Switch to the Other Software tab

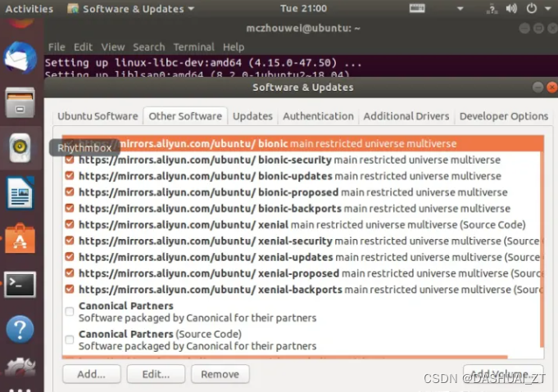[x=185, y=116]
